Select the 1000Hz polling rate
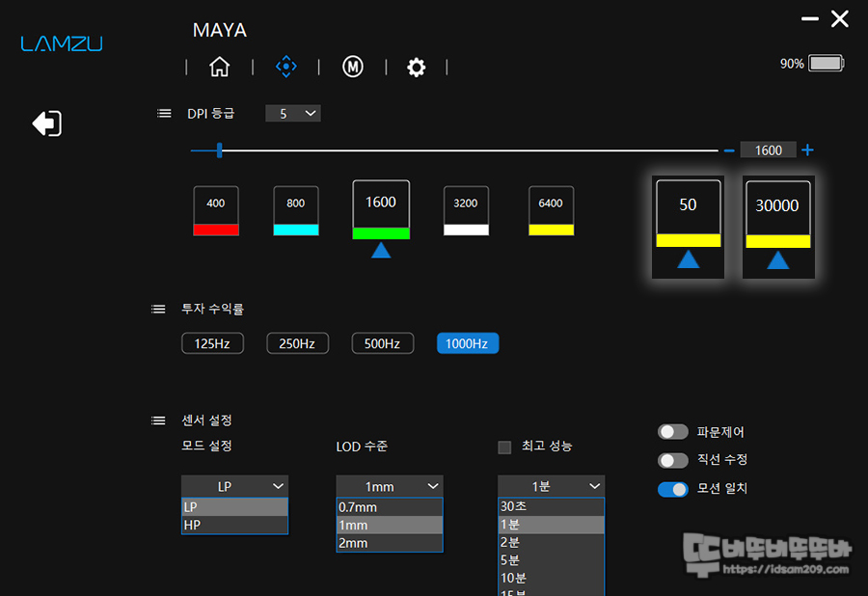The height and width of the screenshot is (596, 868). click(467, 343)
